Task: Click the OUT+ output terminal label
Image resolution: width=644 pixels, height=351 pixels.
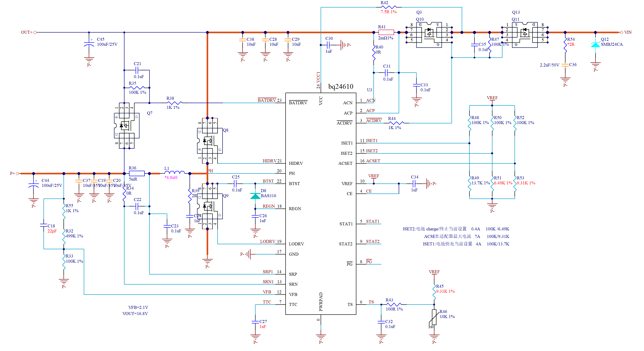Action: point(27,32)
